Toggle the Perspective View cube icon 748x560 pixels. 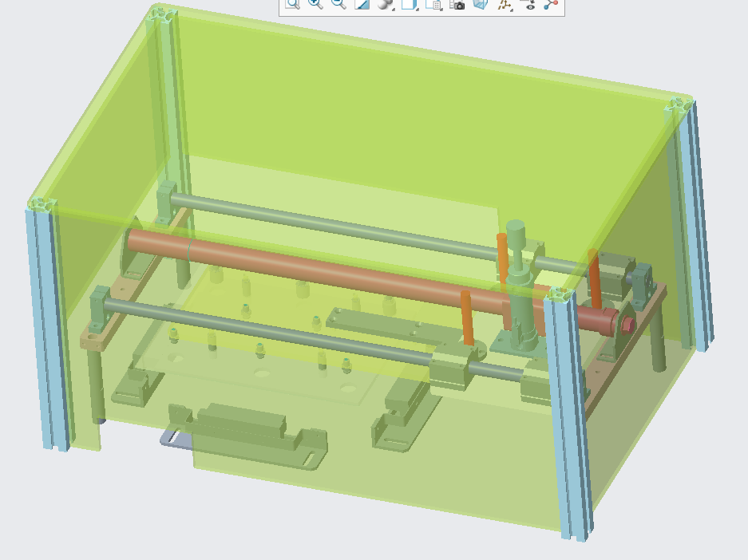481,4
